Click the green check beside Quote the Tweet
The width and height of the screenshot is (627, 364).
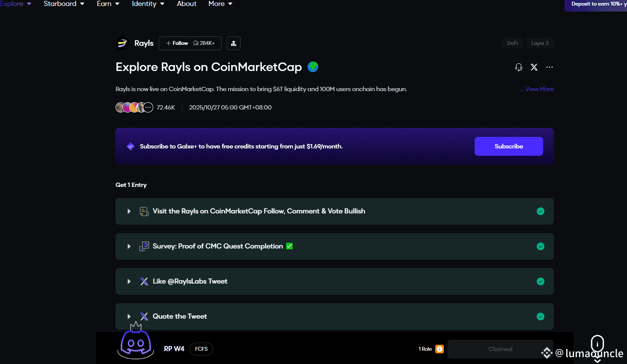tap(540, 316)
